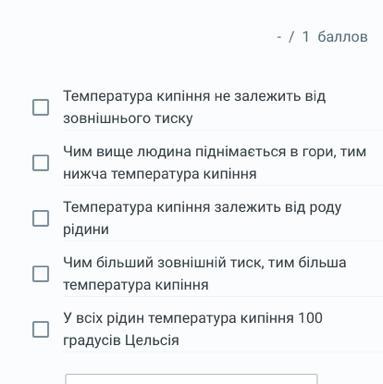
Task: Click the '1 баллов' score text
Action: (x=335, y=37)
